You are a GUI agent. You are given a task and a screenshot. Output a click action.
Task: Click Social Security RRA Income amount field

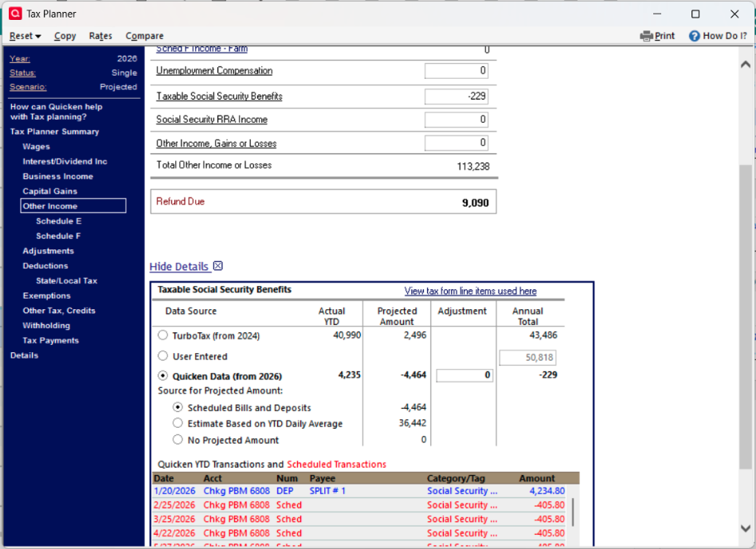point(456,120)
